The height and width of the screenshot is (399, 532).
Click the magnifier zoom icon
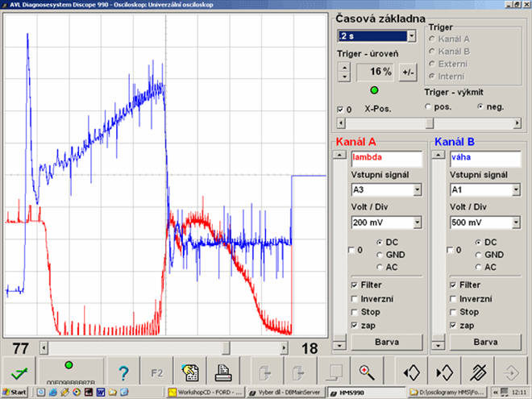coord(366,372)
